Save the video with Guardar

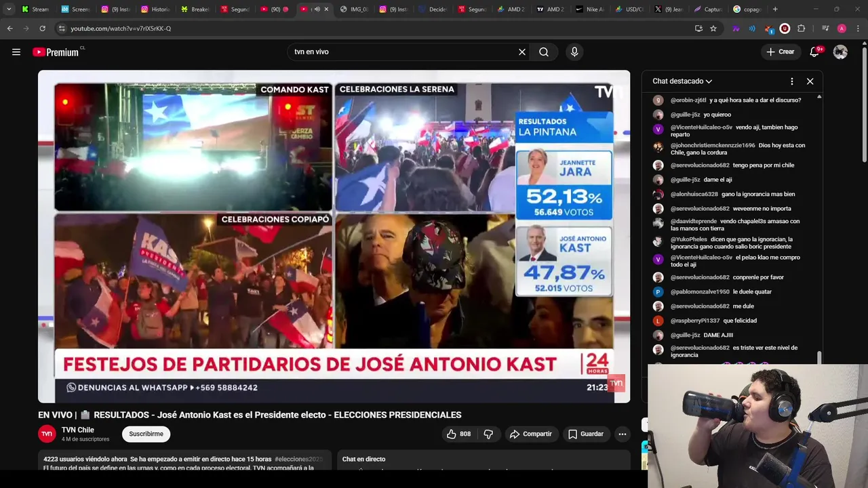pos(586,434)
